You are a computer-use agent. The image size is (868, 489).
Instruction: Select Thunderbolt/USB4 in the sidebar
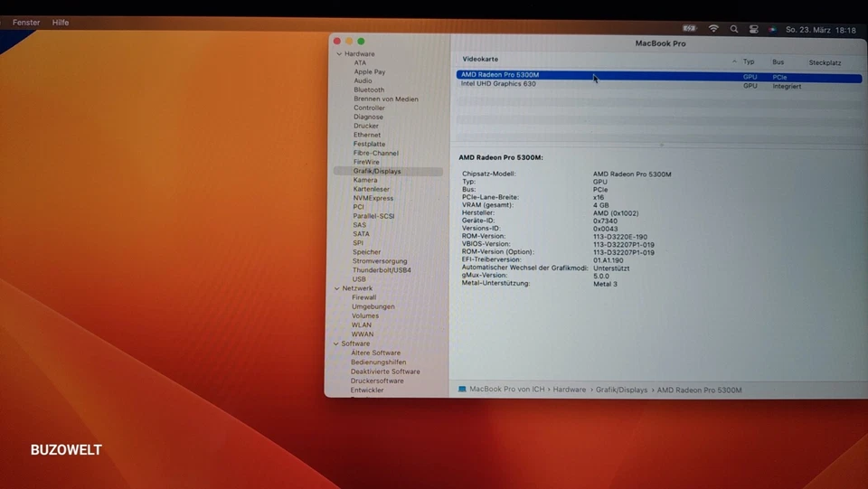pos(382,270)
